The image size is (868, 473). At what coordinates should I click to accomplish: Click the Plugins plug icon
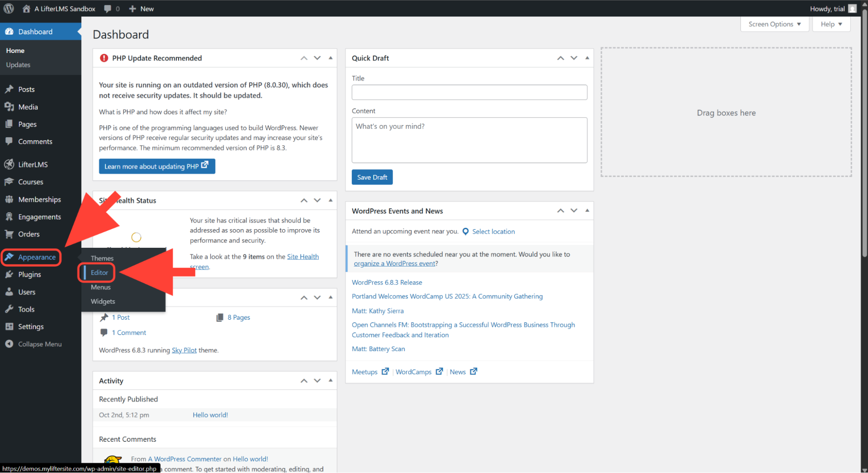(x=9, y=275)
